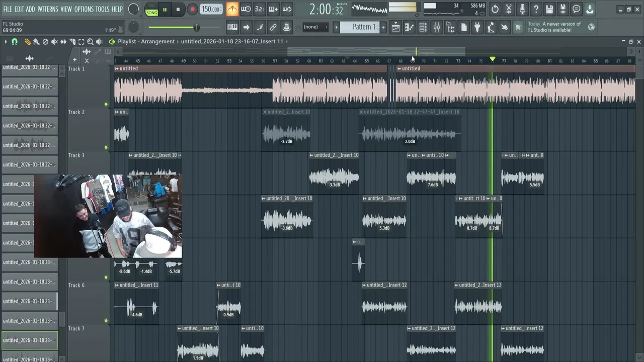Viewport: 644px width, 362px height.
Task: Add a new pattern with plus button
Action: (383, 27)
